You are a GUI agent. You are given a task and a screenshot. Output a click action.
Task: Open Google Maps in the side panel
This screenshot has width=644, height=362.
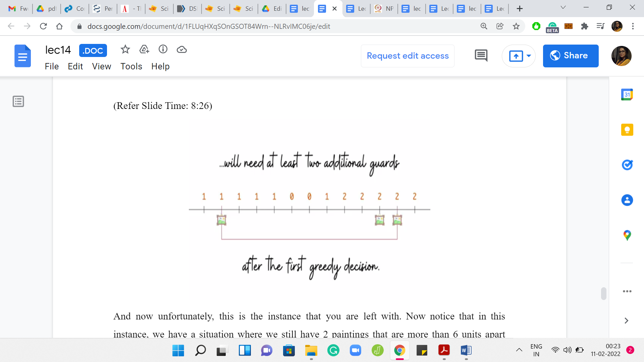627,235
